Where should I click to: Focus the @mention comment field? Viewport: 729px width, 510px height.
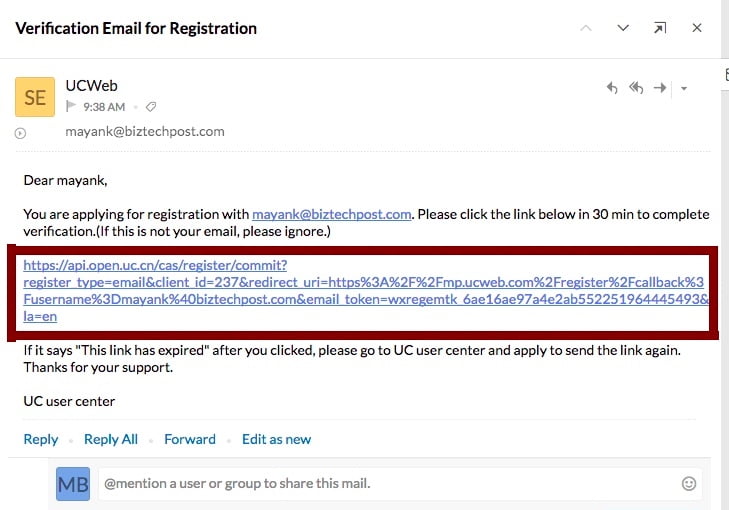[388, 484]
